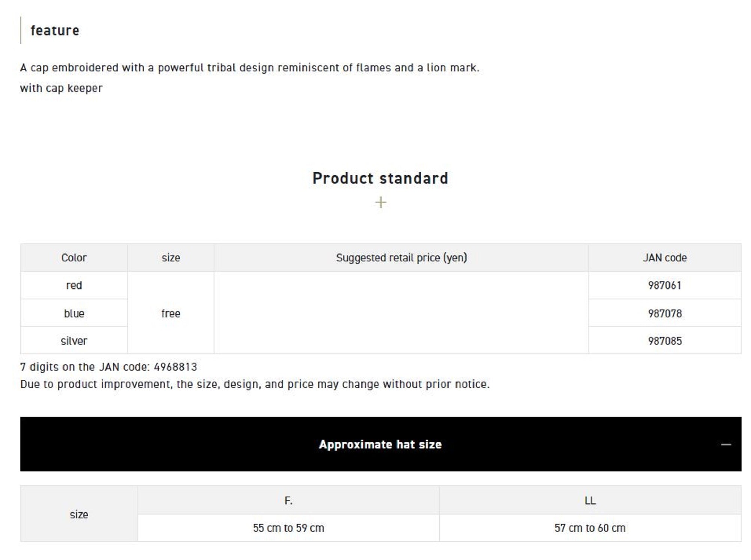Image resolution: width=751 pixels, height=560 pixels.
Task: Click the F. size header
Action: (288, 500)
